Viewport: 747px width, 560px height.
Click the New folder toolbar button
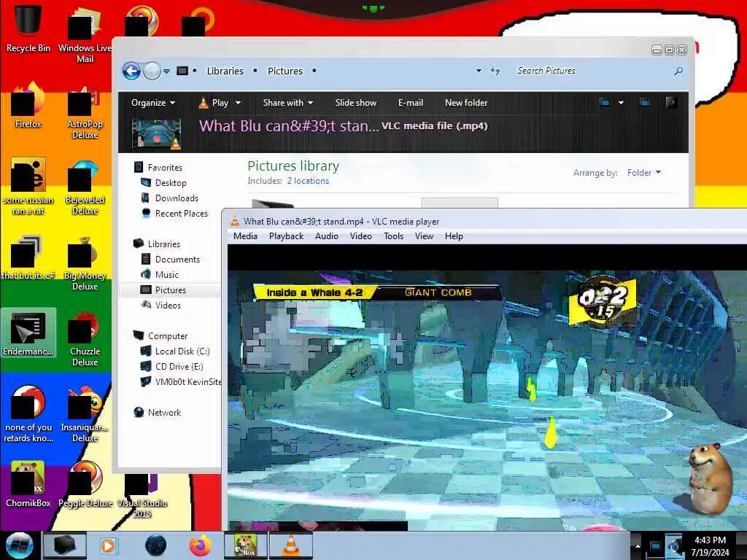click(x=466, y=103)
